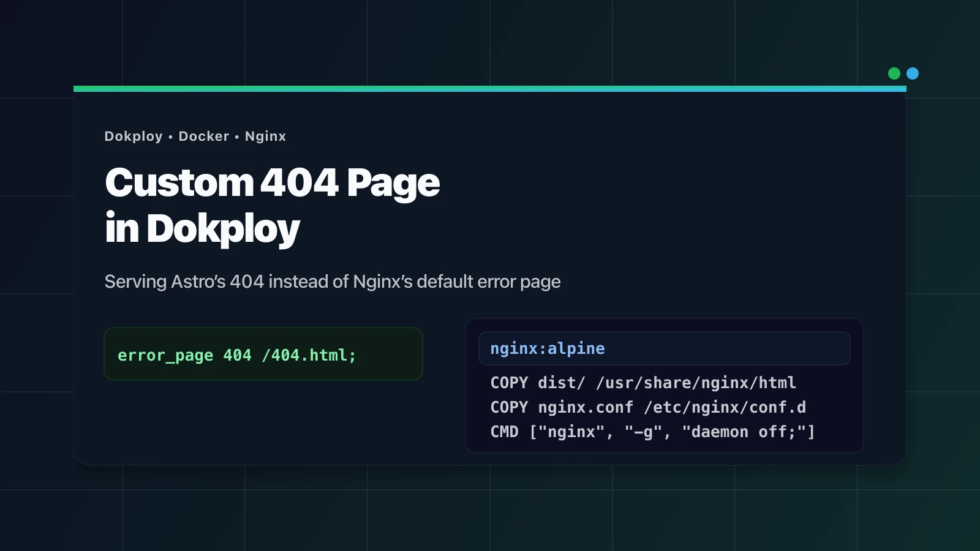
Task: Click the green-to-blue gradient bar
Action: tap(490, 88)
